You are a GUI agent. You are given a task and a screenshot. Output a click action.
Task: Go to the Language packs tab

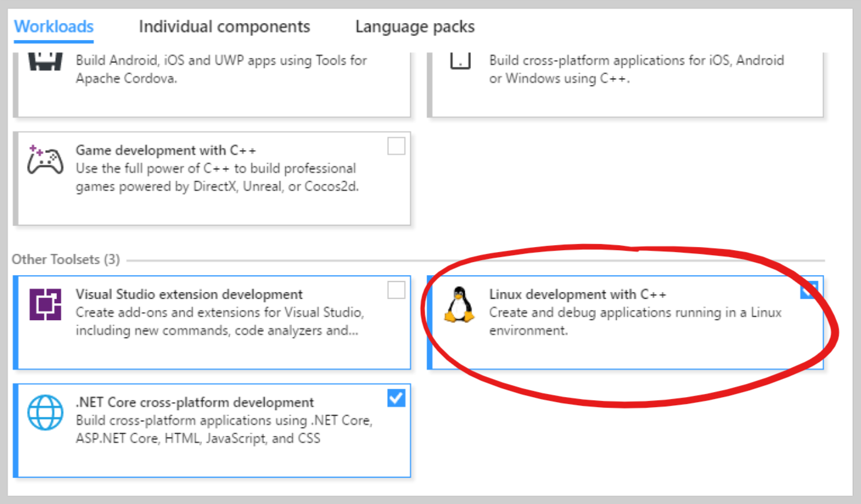pos(415,27)
